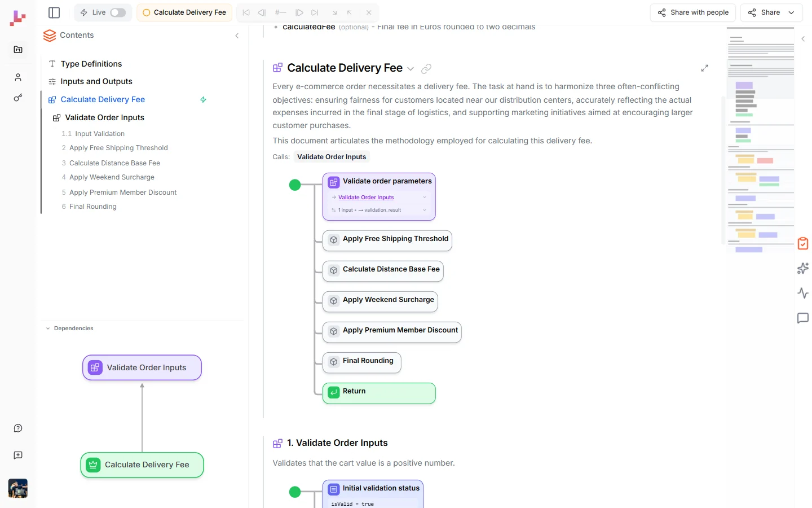Click the Validate Order Inputs calls tag

(332, 157)
